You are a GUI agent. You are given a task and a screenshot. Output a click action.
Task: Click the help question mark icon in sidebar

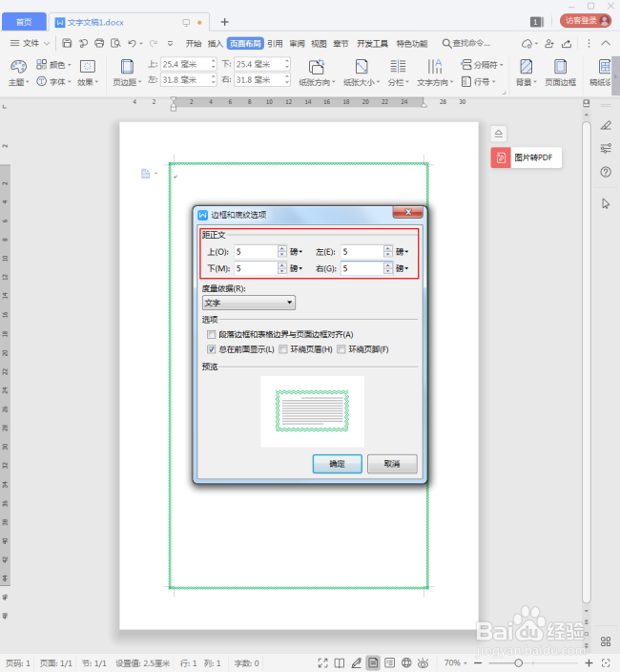[606, 172]
